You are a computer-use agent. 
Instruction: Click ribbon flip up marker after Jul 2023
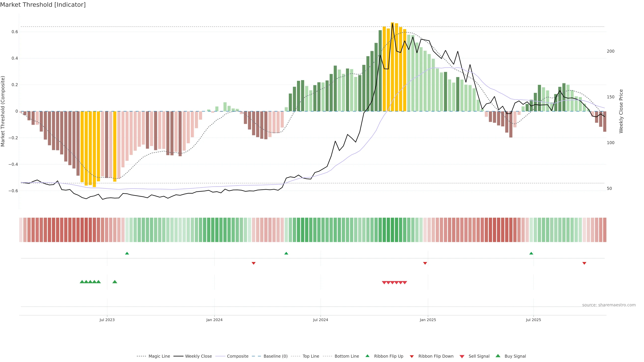127,253
